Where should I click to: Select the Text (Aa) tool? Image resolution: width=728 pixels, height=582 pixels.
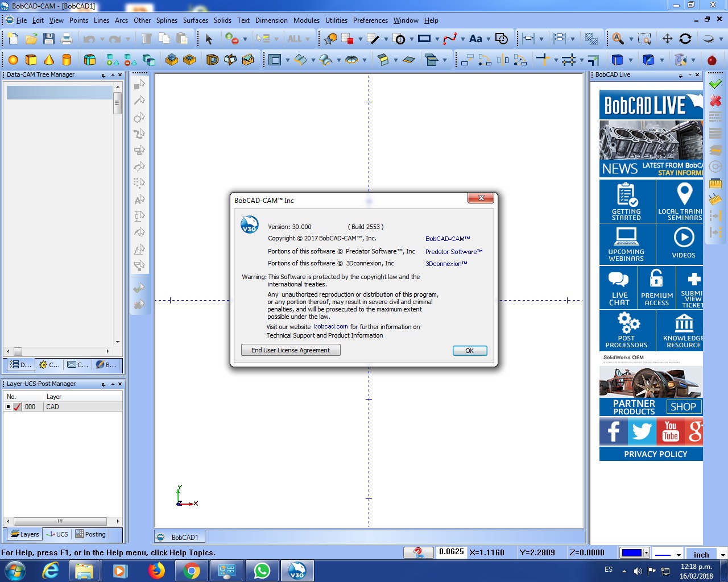click(x=475, y=39)
